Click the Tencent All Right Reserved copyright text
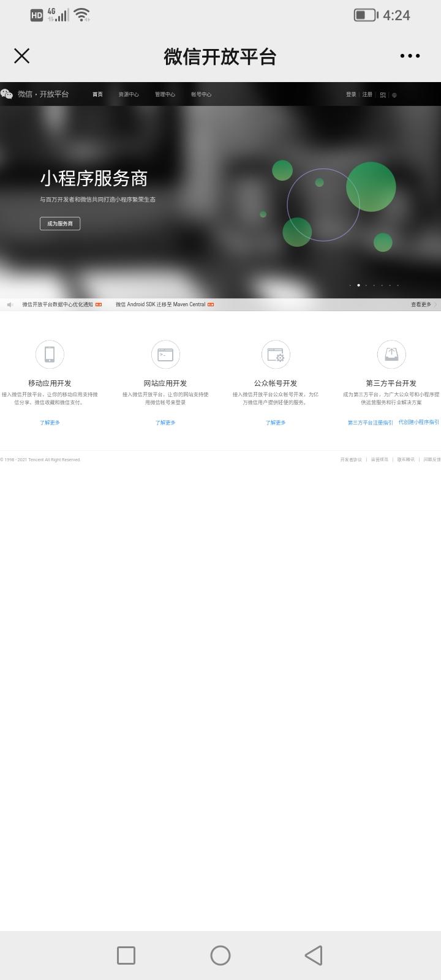This screenshot has width=441, height=980. coord(40,459)
